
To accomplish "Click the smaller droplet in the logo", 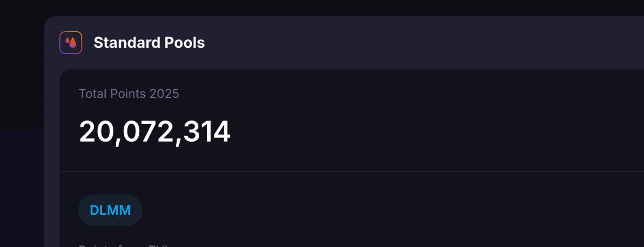I will [67, 41].
